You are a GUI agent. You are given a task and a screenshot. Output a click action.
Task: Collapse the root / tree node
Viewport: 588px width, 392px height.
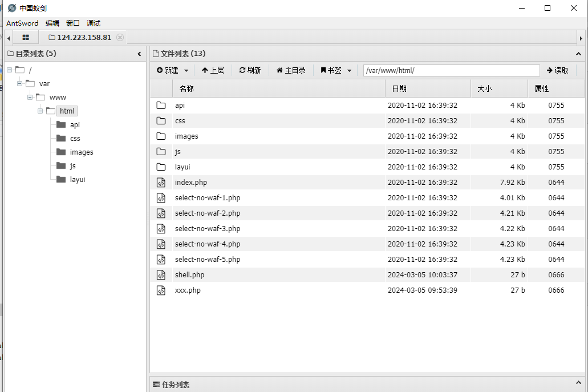tap(9, 70)
